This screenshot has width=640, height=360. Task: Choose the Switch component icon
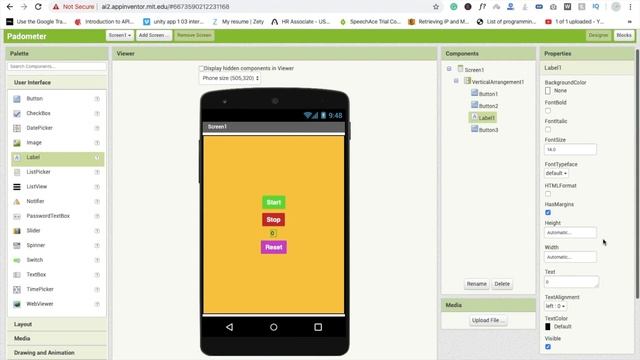[x=17, y=260]
